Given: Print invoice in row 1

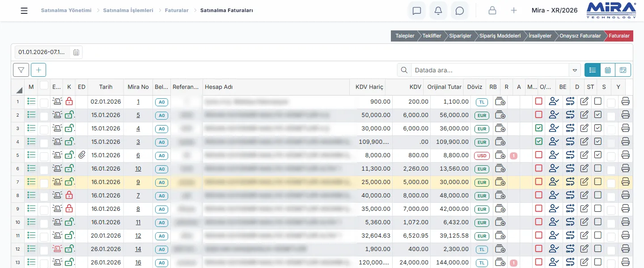Looking at the screenshot, I should 626,101.
